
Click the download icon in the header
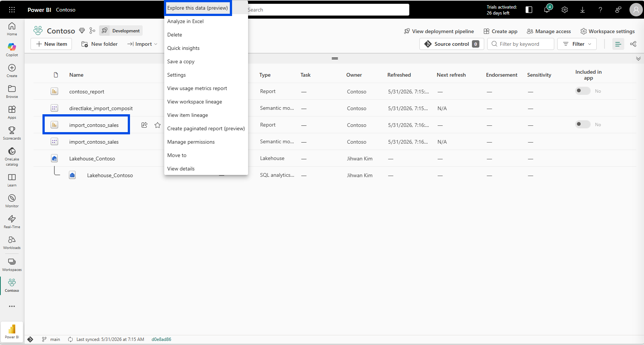click(x=583, y=10)
